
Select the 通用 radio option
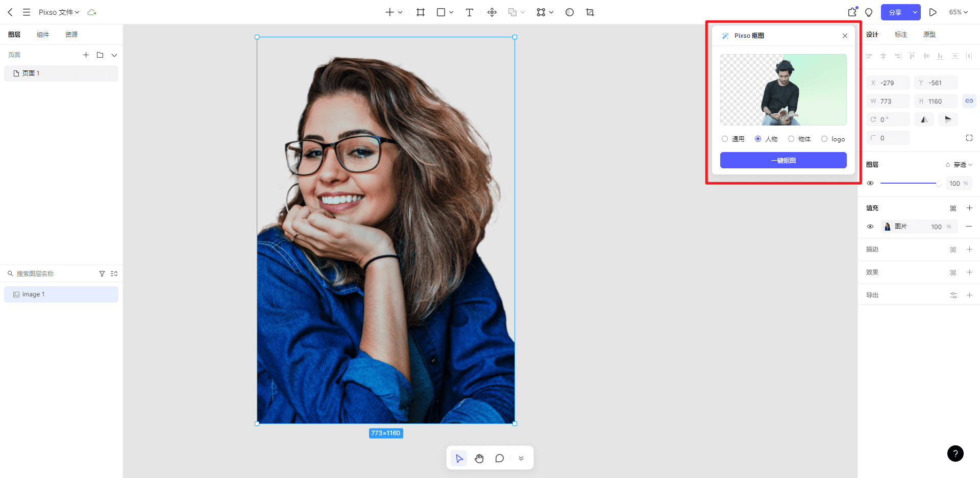[725, 139]
